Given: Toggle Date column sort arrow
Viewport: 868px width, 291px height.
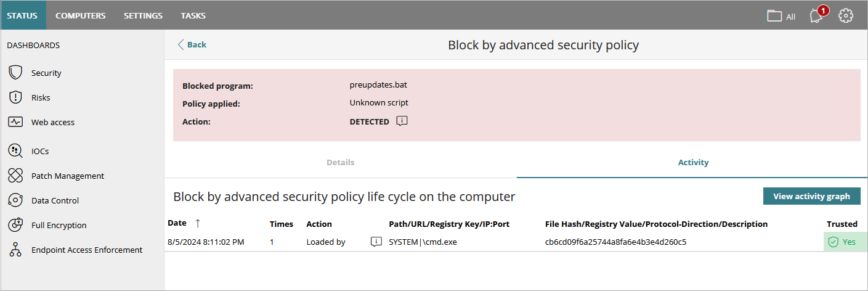Looking at the screenshot, I should 198,223.
